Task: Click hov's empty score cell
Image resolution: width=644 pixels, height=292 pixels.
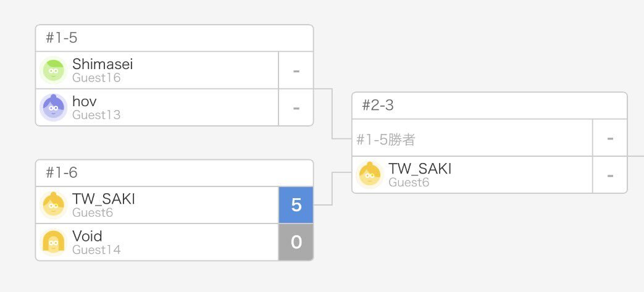Action: pyautogui.click(x=296, y=107)
